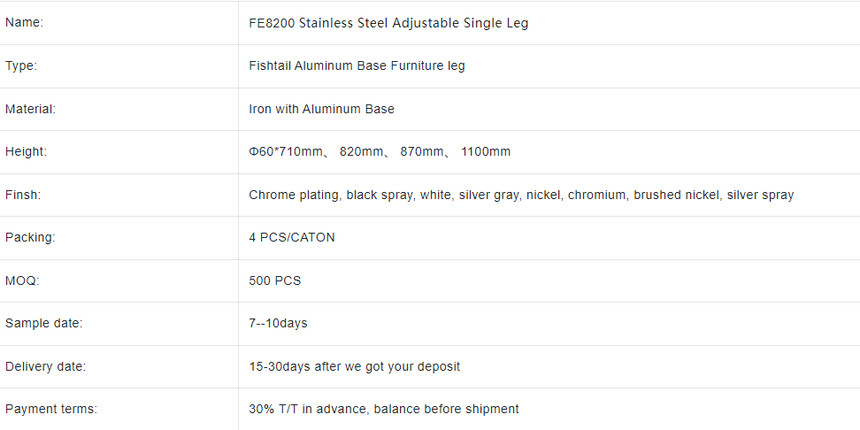Click the 'Sample date:' label
Viewport: 860px width, 430px height.
pos(44,324)
